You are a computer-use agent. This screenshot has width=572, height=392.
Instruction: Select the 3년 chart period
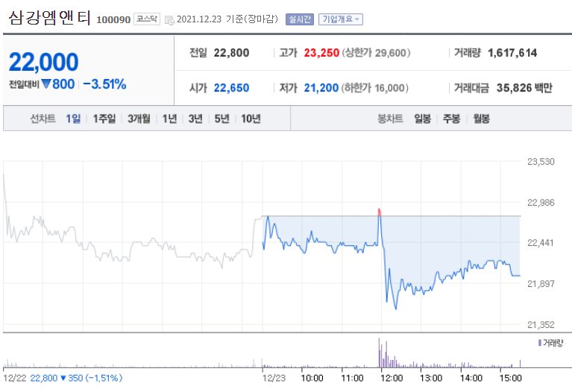[x=195, y=118]
